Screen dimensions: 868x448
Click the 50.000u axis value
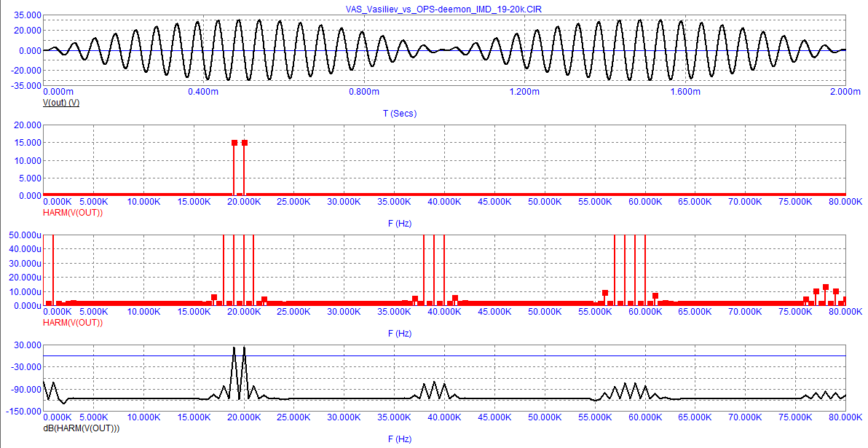(25, 235)
